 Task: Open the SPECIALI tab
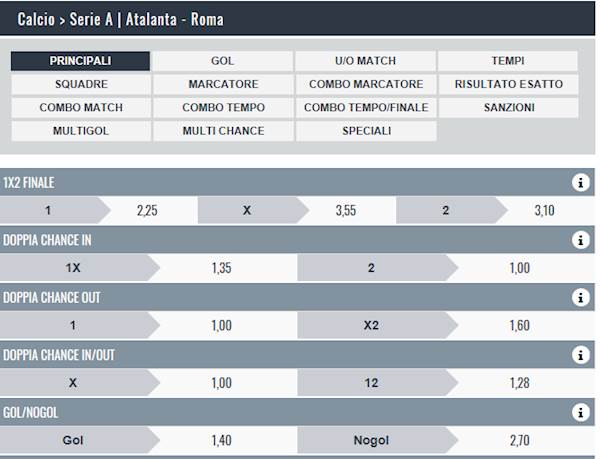[x=365, y=131]
